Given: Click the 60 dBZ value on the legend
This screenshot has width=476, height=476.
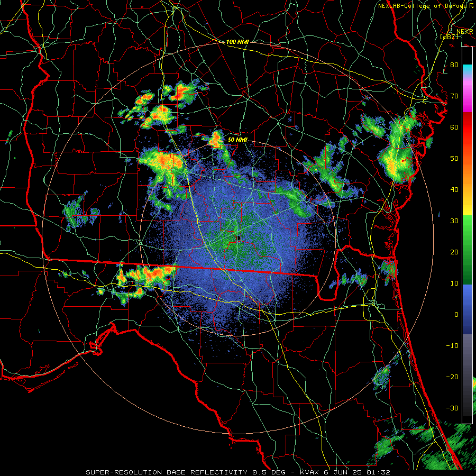Looking at the screenshot, I should (454, 127).
